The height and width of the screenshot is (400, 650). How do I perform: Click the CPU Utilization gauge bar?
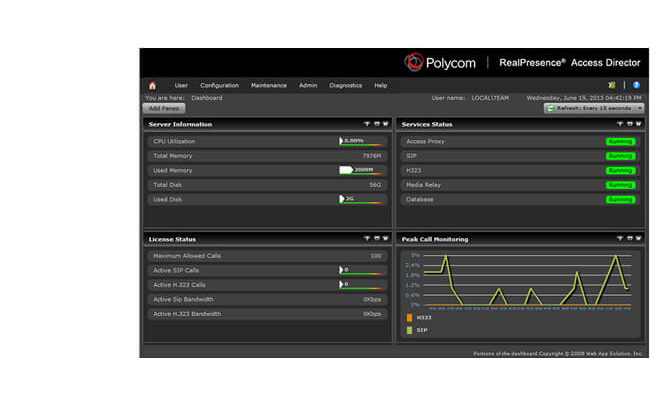pyautogui.click(x=361, y=141)
